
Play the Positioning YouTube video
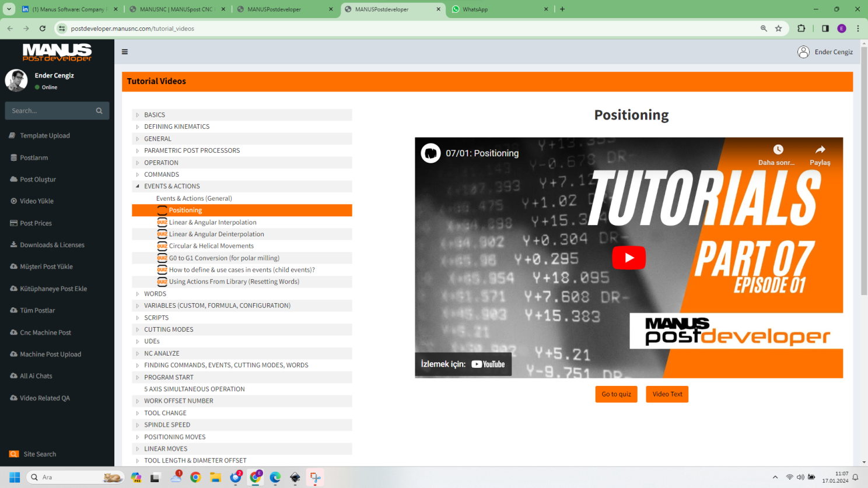tap(628, 258)
